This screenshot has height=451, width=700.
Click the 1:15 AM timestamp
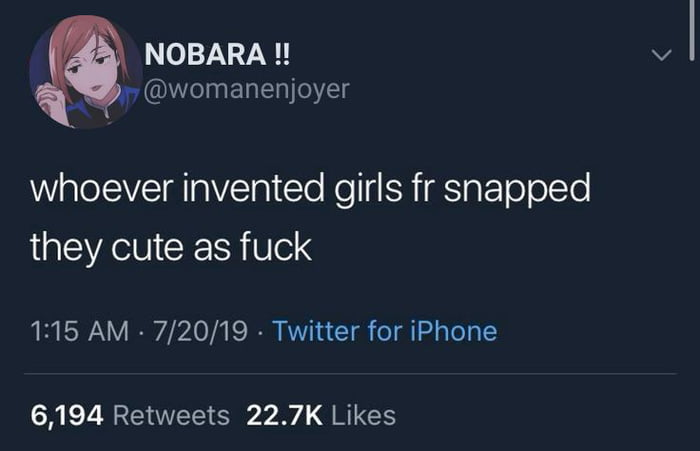click(x=72, y=330)
